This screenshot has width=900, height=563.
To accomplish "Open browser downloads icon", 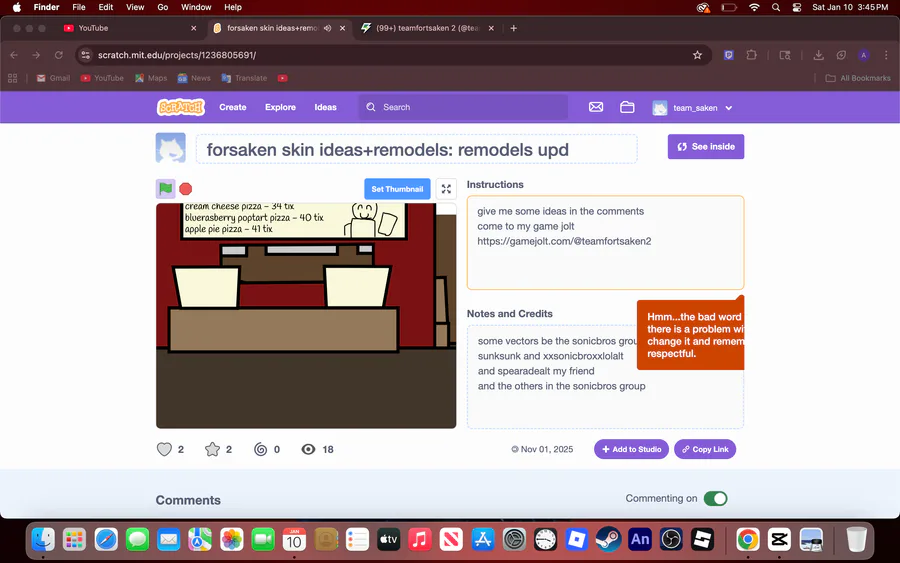I will pyautogui.click(x=818, y=55).
